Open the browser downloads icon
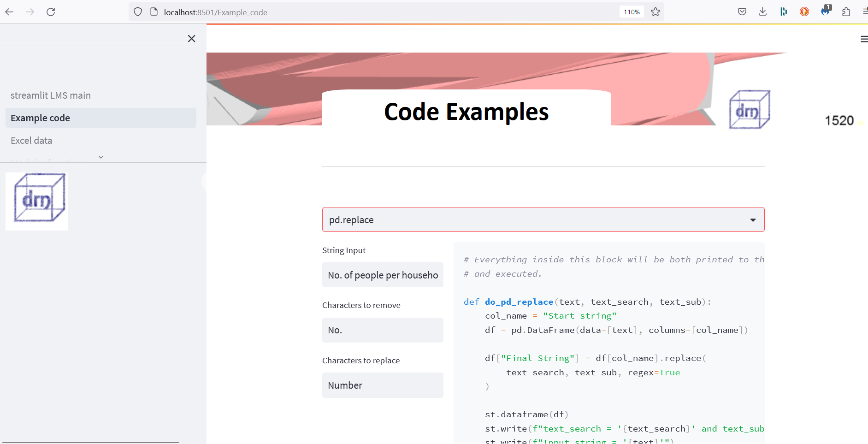This screenshot has width=868, height=444. (762, 12)
